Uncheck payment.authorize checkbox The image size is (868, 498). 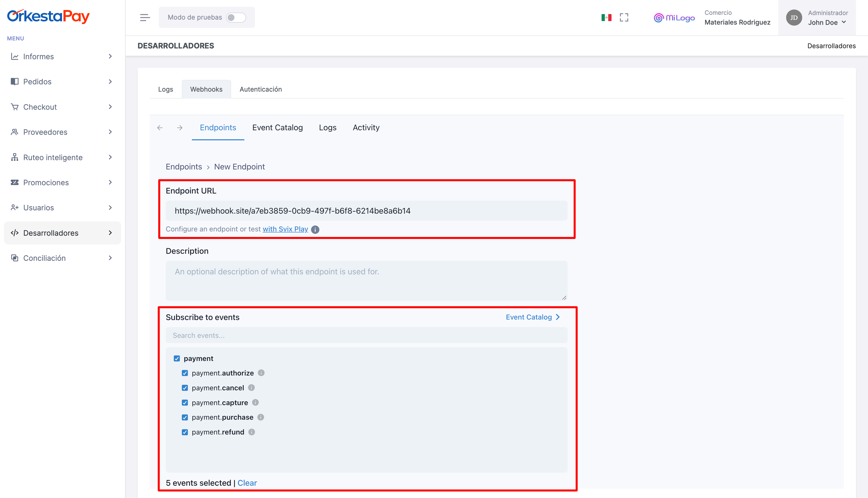185,373
